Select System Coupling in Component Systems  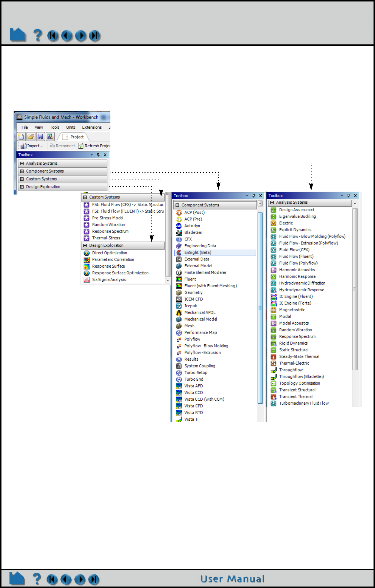click(x=200, y=366)
